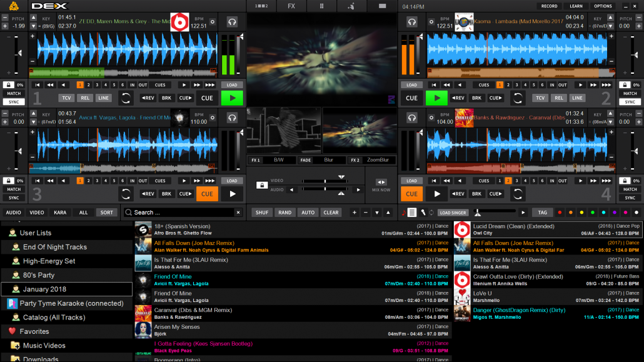Click LOAD on deck 4
This screenshot has height=362, width=644.
[411, 181]
